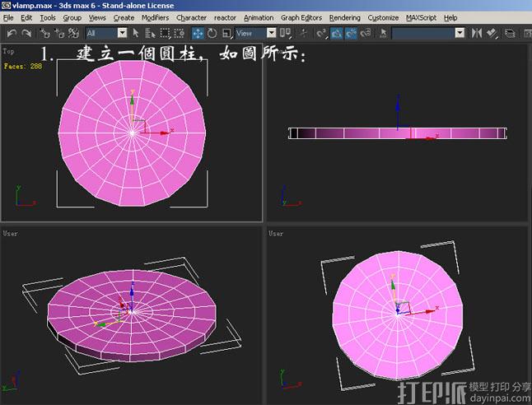This screenshot has width=532, height=405.
Task: Click the Undo arrow icon
Action: [11, 34]
